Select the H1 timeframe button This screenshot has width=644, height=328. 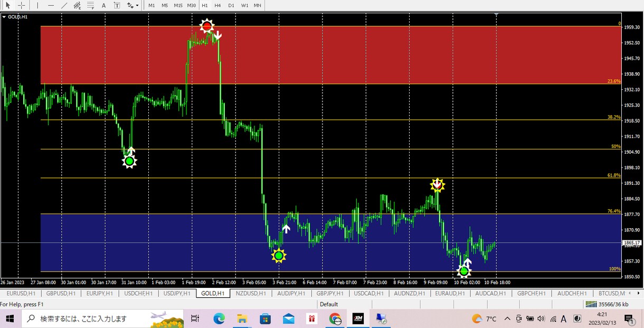click(x=205, y=5)
